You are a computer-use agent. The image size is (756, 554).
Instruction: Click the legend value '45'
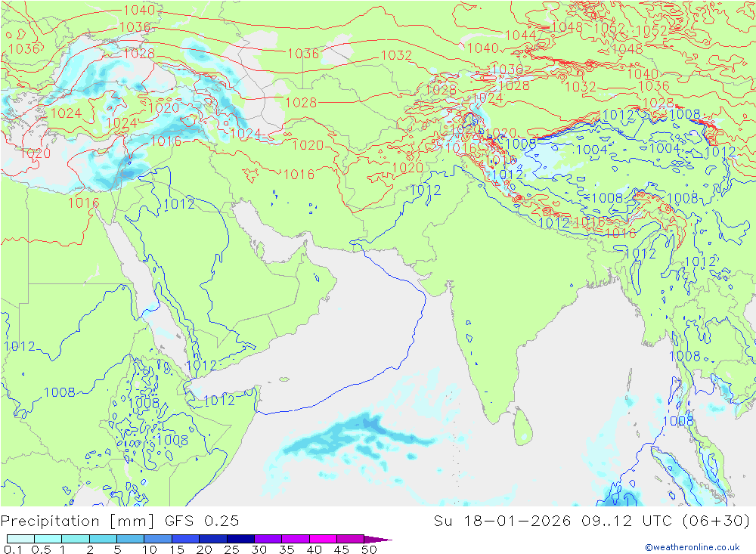342,549
